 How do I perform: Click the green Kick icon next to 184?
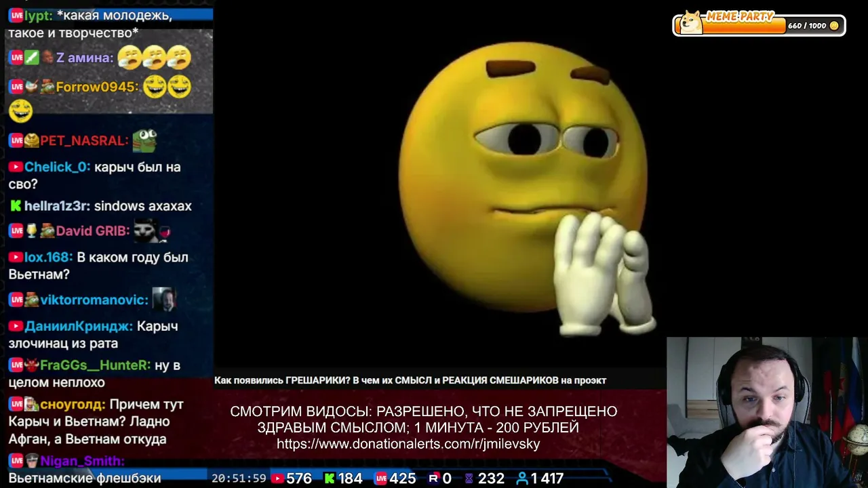tap(330, 479)
